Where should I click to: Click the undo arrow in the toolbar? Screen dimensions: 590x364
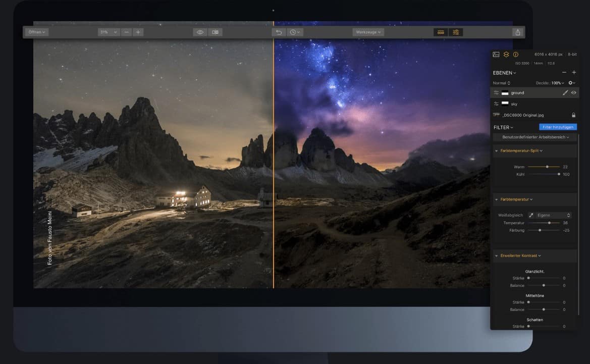[279, 32]
